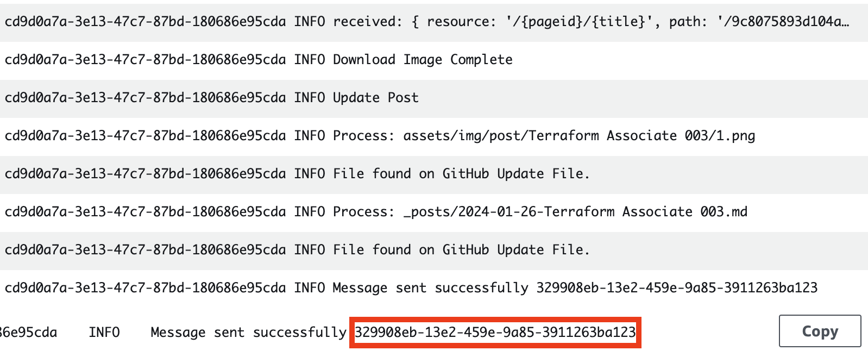Image resolution: width=868 pixels, height=363 pixels.
Task: Click the log row starting with 'received:'
Action: pyautogui.click(x=434, y=22)
